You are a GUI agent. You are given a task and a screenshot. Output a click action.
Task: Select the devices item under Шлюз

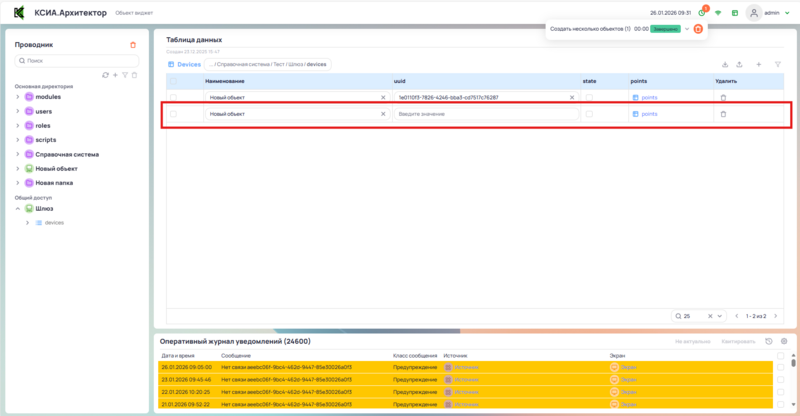click(54, 222)
